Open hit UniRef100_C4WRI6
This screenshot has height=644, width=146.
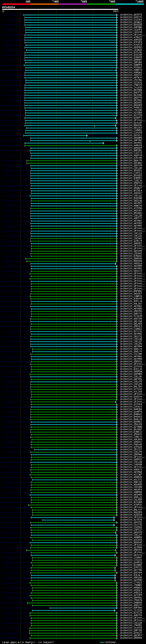[131, 296]
